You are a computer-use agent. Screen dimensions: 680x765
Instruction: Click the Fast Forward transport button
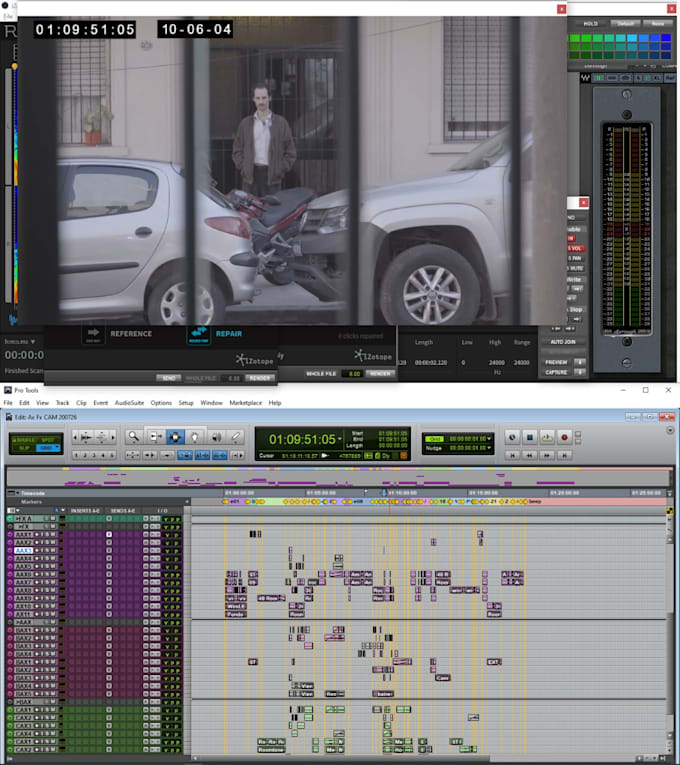(547, 455)
